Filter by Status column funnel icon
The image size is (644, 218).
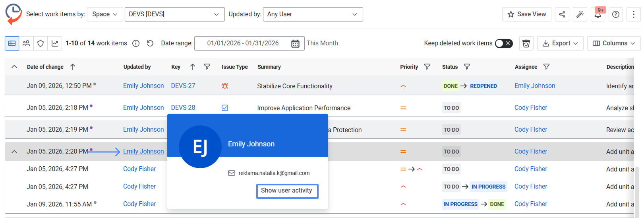pyautogui.click(x=467, y=67)
